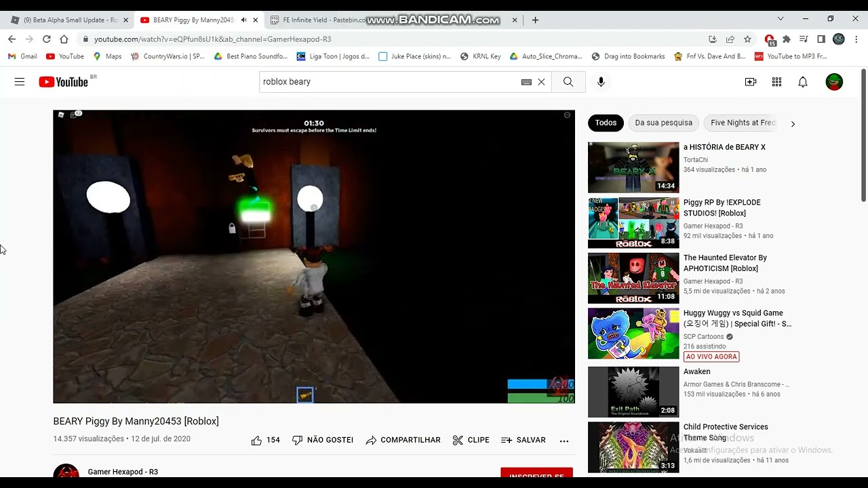Show more filter chips with right arrow
Image resolution: width=868 pixels, height=488 pixels.
click(x=793, y=123)
